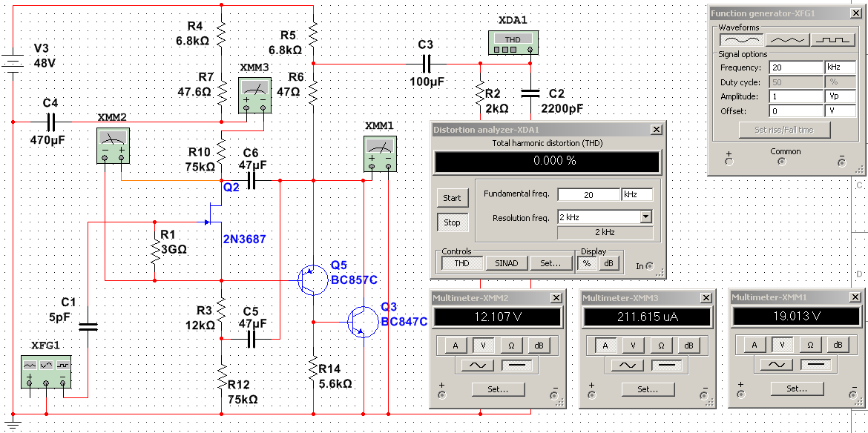The image size is (868, 433).
Task: Choose AC signal mode on Multimeter-XMM1
Action: coord(777,366)
